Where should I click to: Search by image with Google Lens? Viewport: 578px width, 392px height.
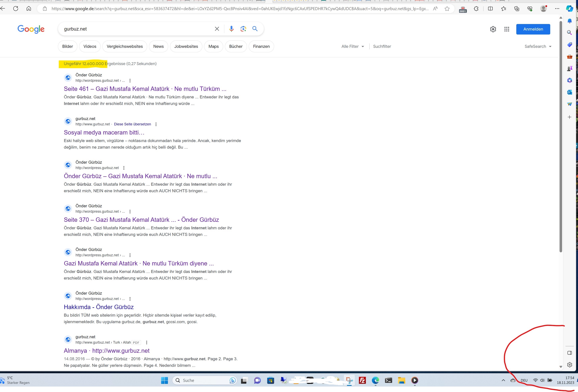pos(243,29)
